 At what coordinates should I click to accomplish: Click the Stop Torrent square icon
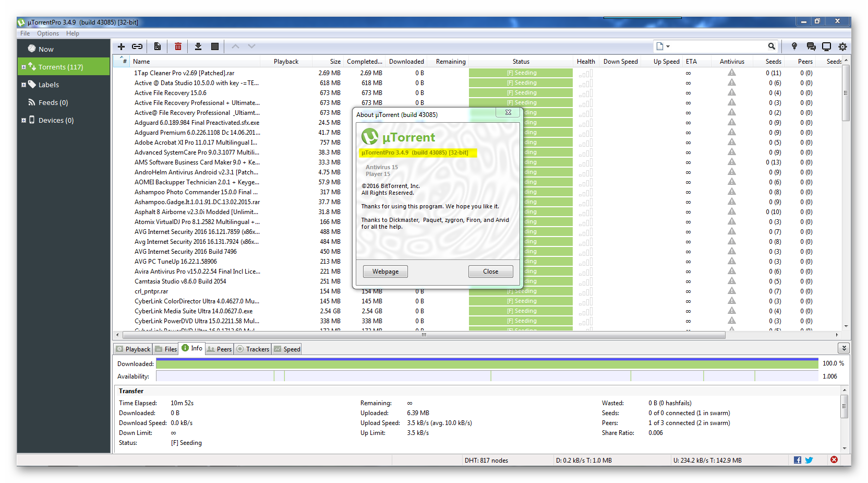pos(214,46)
